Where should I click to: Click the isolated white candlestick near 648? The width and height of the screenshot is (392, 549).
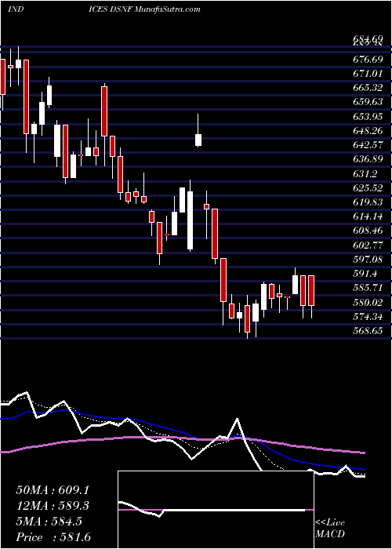[198, 140]
